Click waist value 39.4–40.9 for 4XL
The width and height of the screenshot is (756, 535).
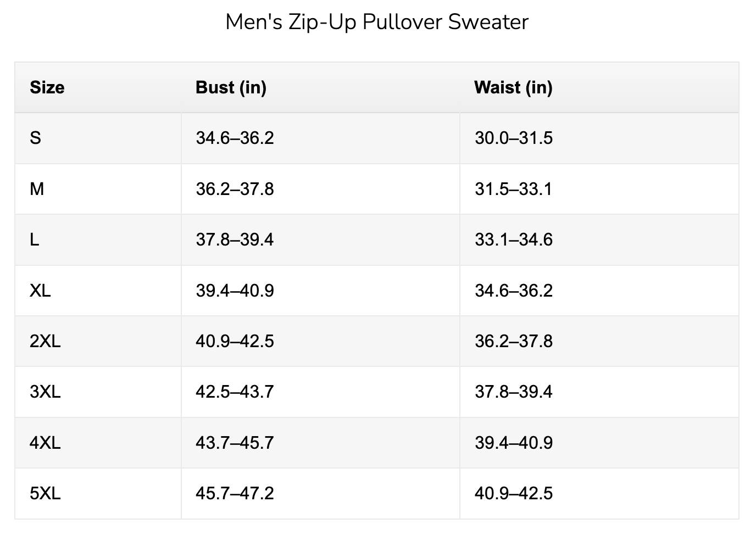coord(514,443)
